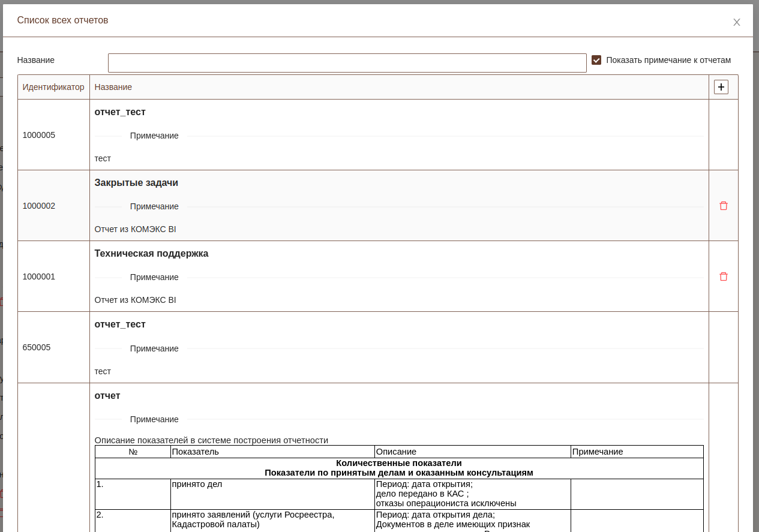Click the Примечание label under Техническая поддержка
The width and height of the screenshot is (759, 532).
click(154, 277)
